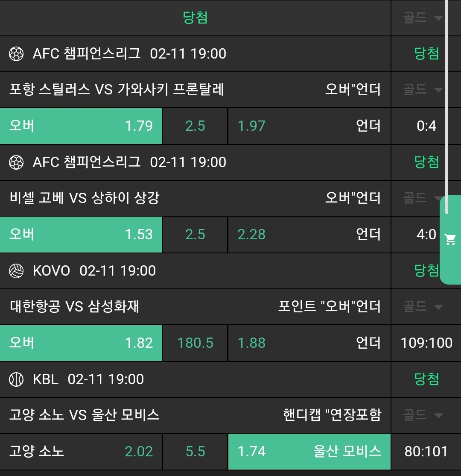461x476 pixels.
Task: Pick 언더 2.28 for 비셀 고베 match
Action: pos(309,235)
